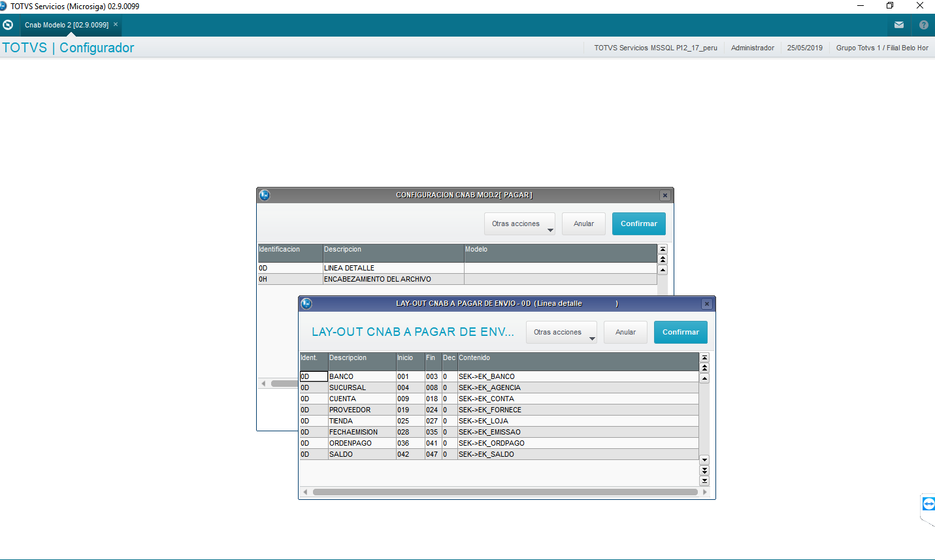Image resolution: width=935 pixels, height=560 pixels.
Task: Click the SEK->EK_AGENCIA content cell
Action: click(x=578, y=387)
